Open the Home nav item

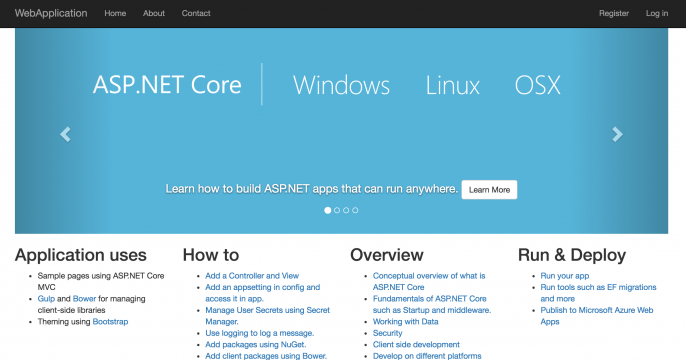tap(115, 13)
